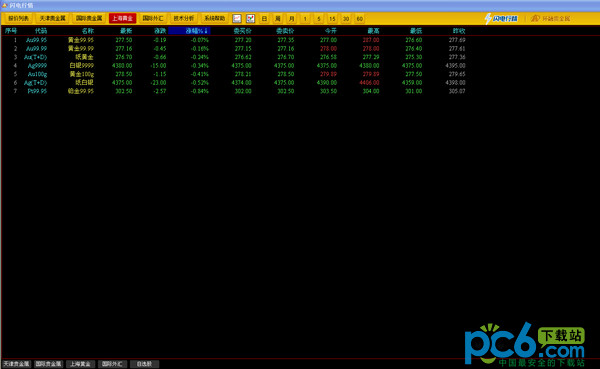Select the 60-minute period button
Image resolution: width=600 pixels, height=369 pixels.
pyautogui.click(x=360, y=18)
